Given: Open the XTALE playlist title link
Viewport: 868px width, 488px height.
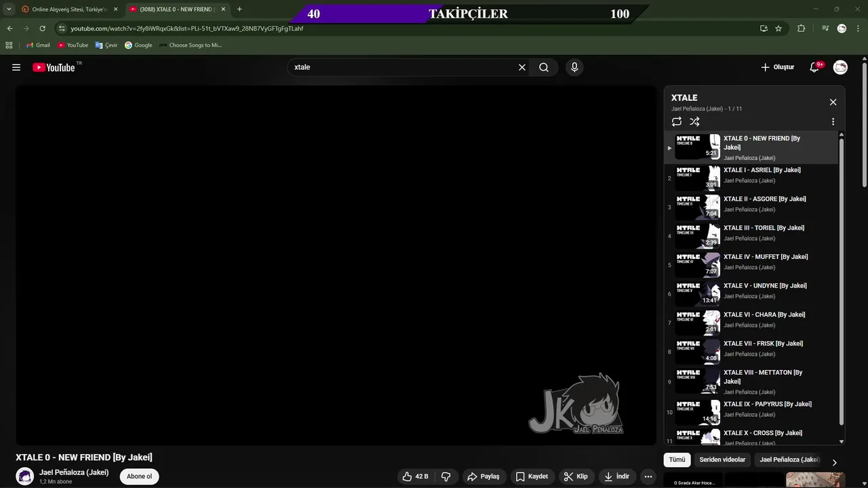Looking at the screenshot, I should 684,98.
